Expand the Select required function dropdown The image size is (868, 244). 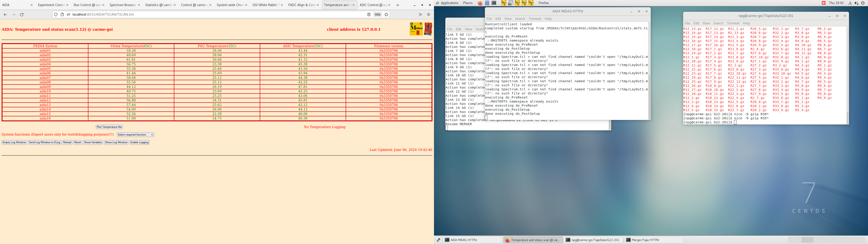(x=135, y=135)
